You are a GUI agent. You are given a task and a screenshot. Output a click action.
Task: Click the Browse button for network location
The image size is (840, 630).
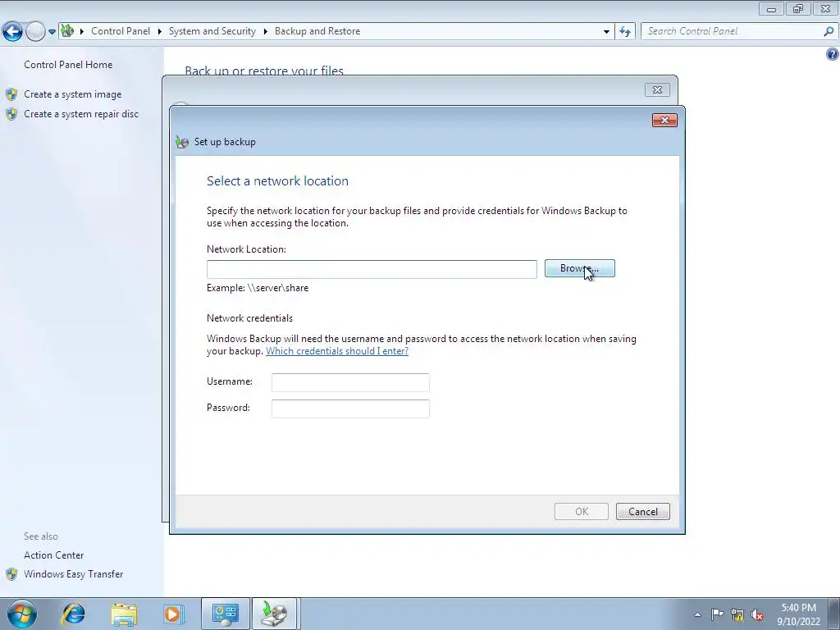pyautogui.click(x=580, y=268)
